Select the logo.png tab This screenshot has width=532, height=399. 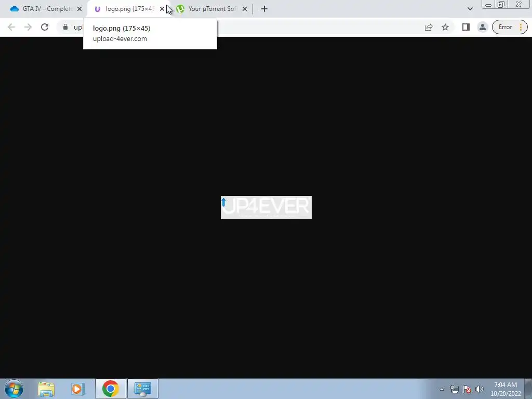point(129,9)
